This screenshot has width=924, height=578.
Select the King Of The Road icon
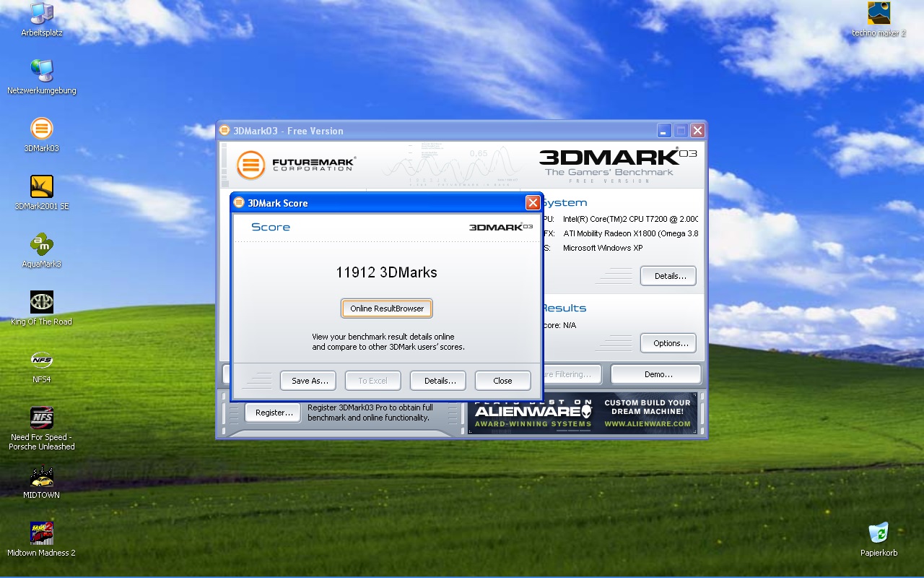click(42, 309)
